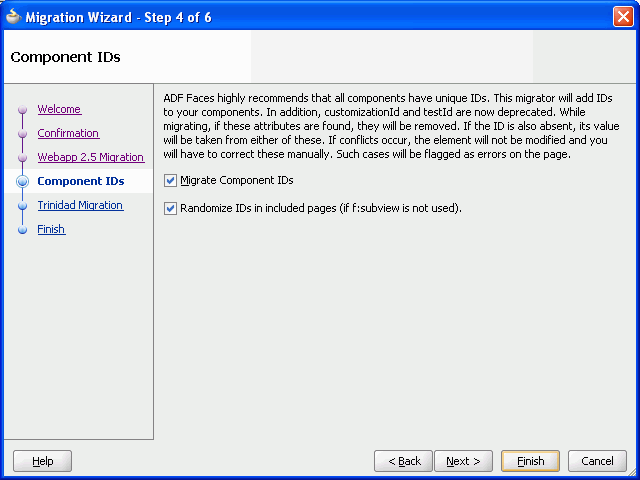Click the Migration Wizard title bar icon
The height and width of the screenshot is (480, 640).
[x=12, y=16]
